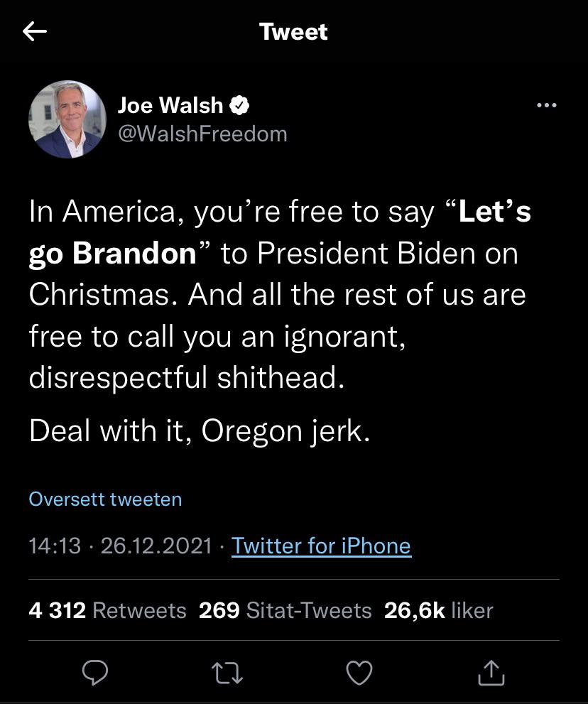Show the 26,6k liker list
Image resolution: width=588 pixels, height=704 pixels.
click(438, 610)
